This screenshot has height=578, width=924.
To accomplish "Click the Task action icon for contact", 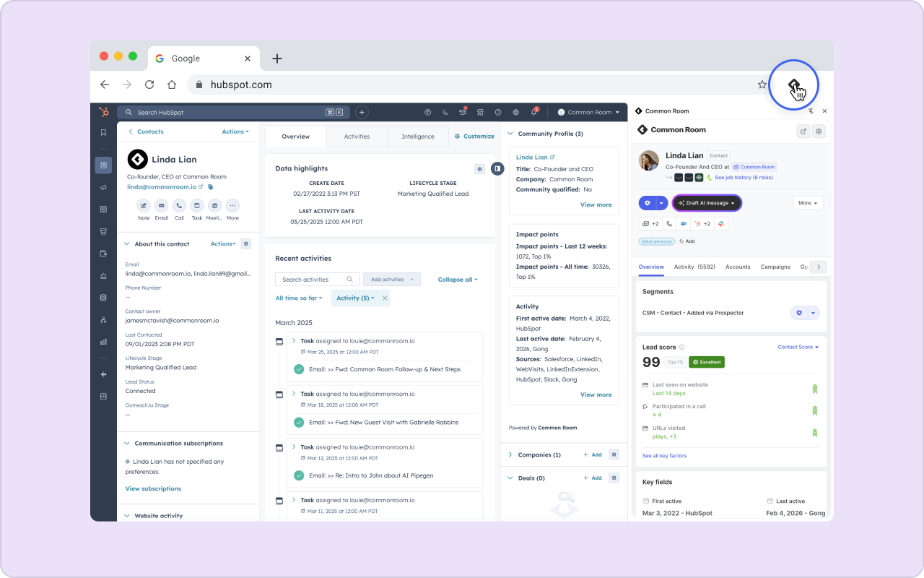I will (x=196, y=205).
